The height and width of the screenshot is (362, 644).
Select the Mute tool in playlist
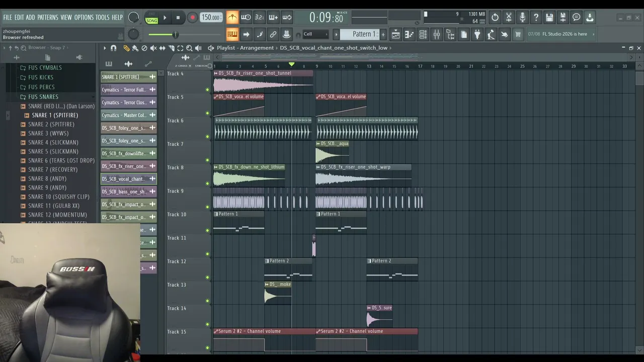point(153,48)
